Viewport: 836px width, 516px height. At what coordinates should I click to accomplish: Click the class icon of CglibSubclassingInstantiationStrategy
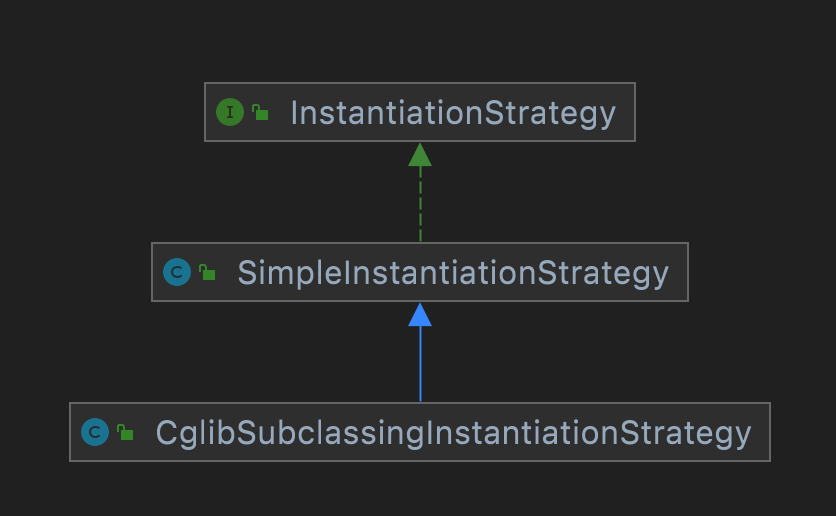click(x=95, y=432)
